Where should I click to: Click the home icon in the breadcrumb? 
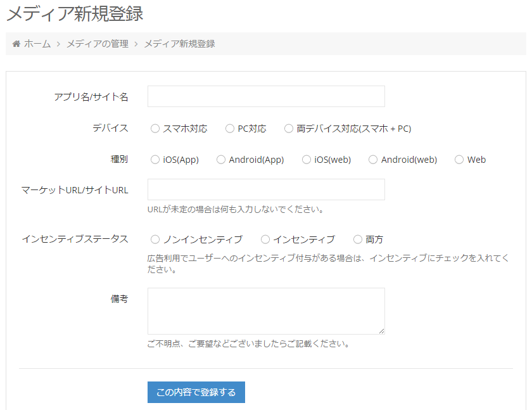click(x=16, y=44)
